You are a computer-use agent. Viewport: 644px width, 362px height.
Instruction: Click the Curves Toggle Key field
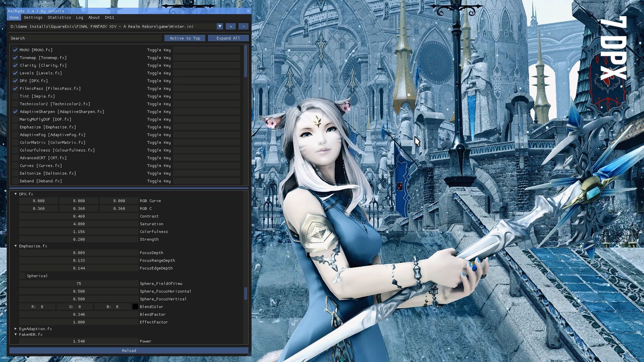pos(207,166)
